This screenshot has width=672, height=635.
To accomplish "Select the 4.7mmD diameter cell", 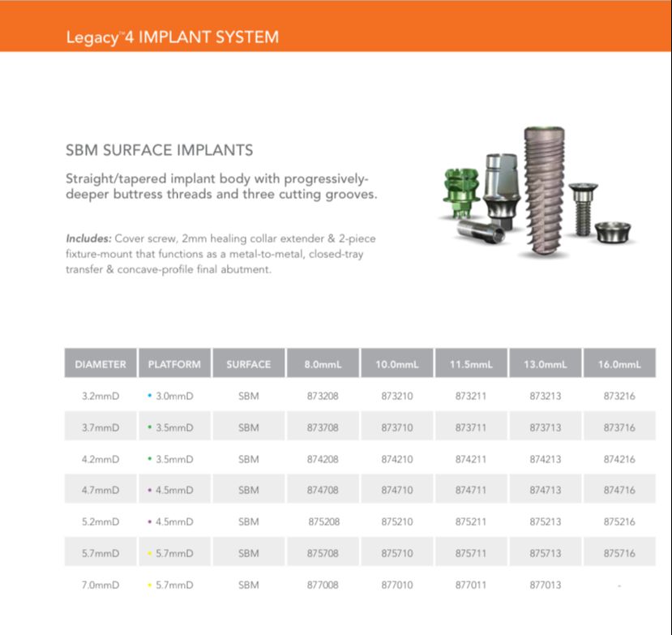I will [101, 490].
